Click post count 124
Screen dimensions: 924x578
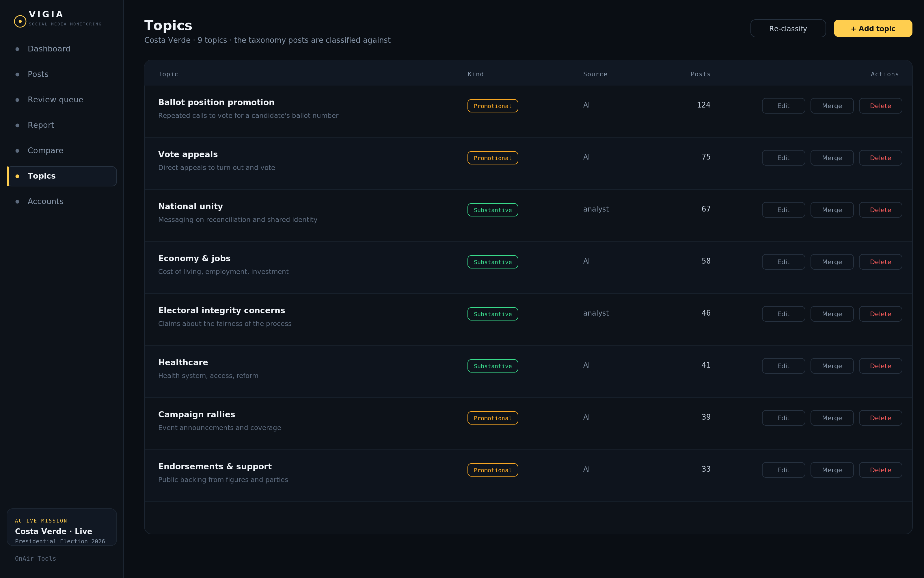703,105
